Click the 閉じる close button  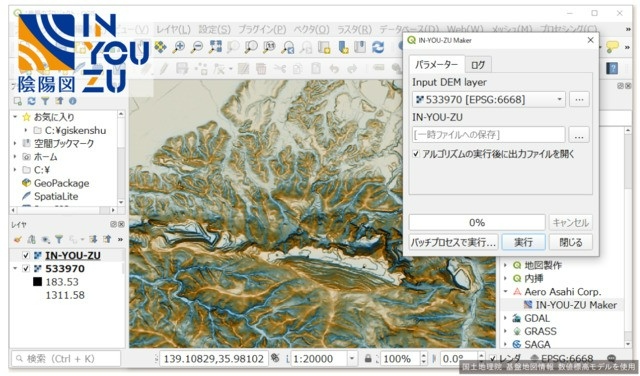coord(570,243)
